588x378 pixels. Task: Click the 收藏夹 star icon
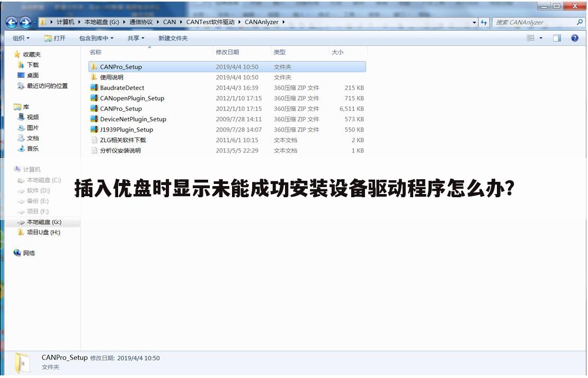17,55
